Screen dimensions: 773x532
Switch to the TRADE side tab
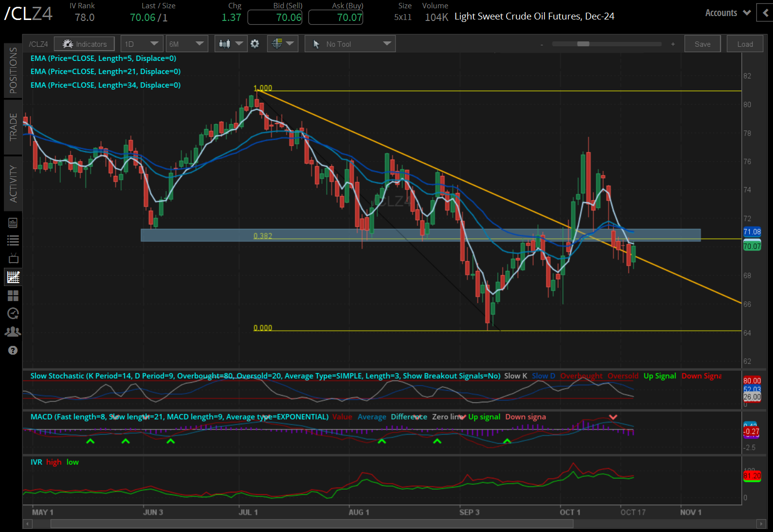click(13, 127)
